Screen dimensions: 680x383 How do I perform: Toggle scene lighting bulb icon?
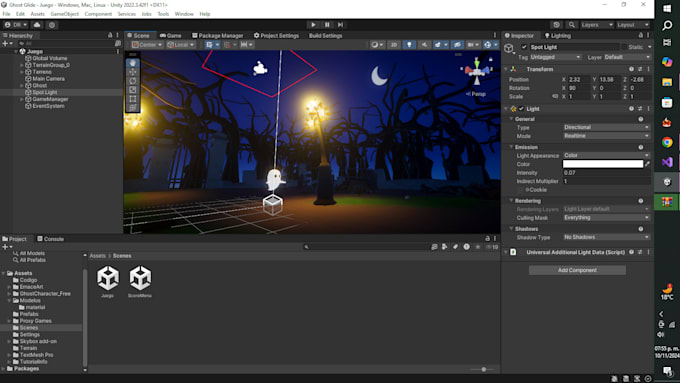click(409, 45)
